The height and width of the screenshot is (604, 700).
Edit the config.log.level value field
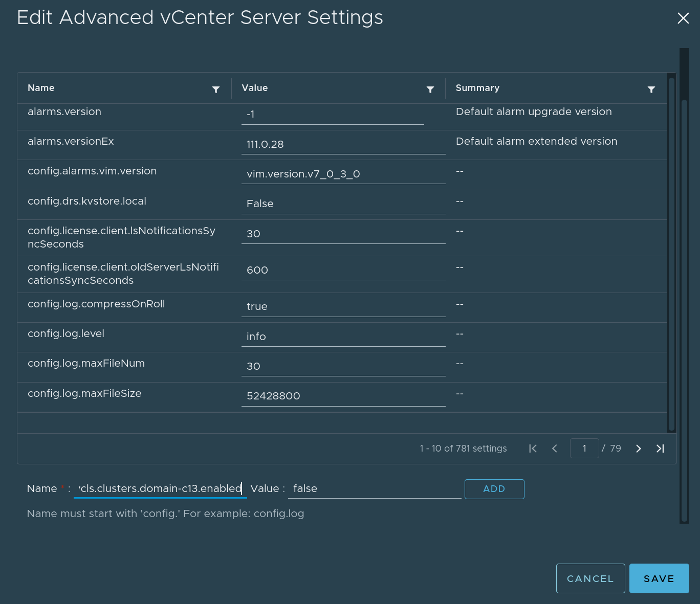point(343,337)
